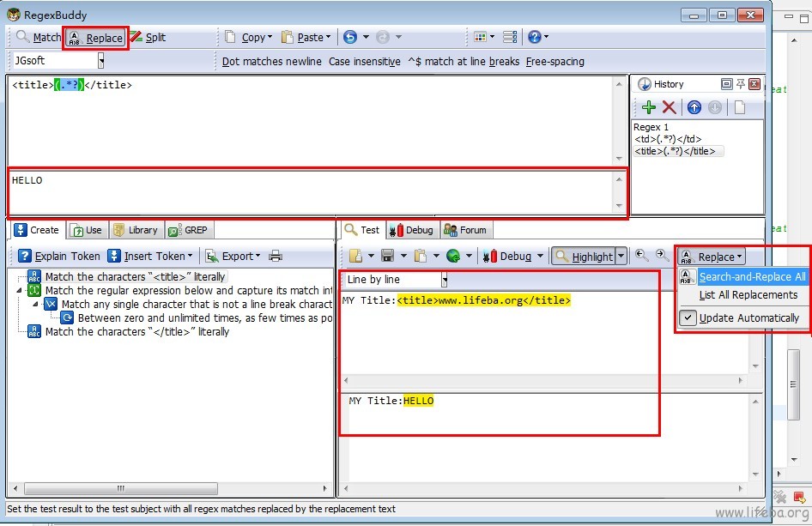Choose Search-and-Replace All menu item

[x=743, y=277]
